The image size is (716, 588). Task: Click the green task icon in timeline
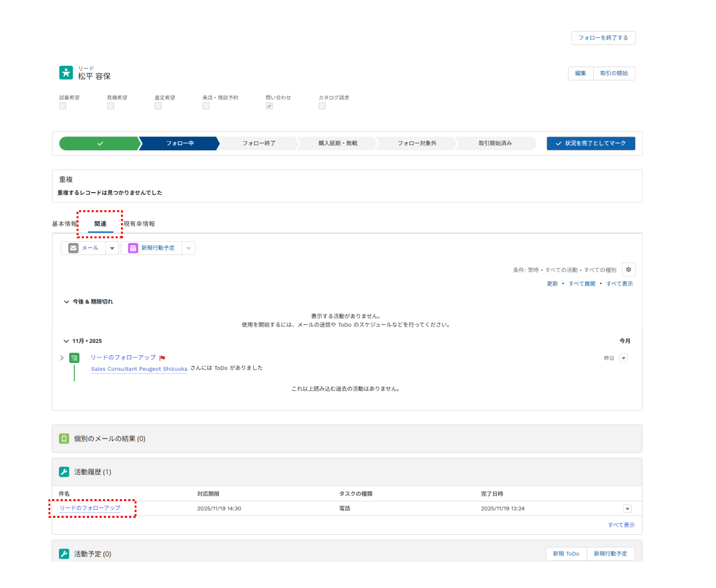pos(74,358)
